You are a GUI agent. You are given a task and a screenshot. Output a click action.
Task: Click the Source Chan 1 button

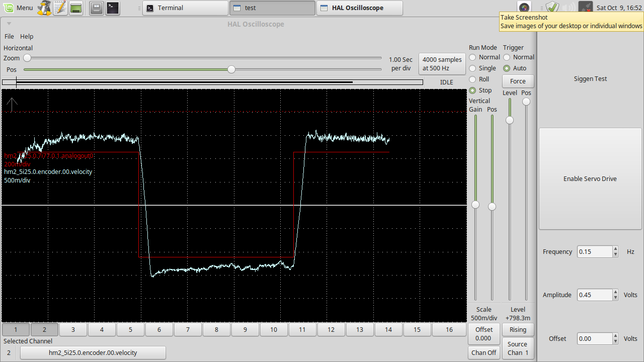tap(518, 348)
